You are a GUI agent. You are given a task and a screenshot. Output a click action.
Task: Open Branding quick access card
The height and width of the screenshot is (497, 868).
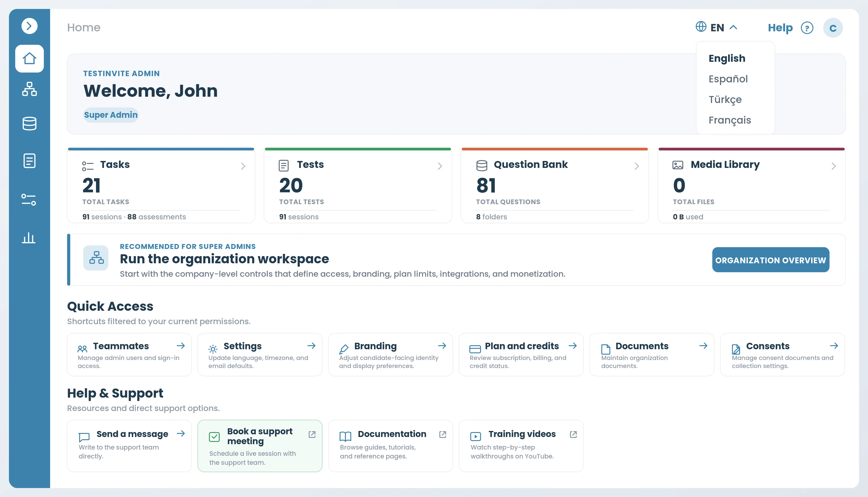coord(391,355)
